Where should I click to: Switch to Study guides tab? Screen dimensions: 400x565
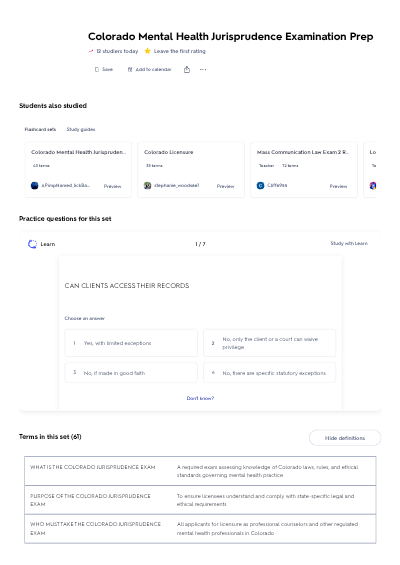(x=81, y=129)
